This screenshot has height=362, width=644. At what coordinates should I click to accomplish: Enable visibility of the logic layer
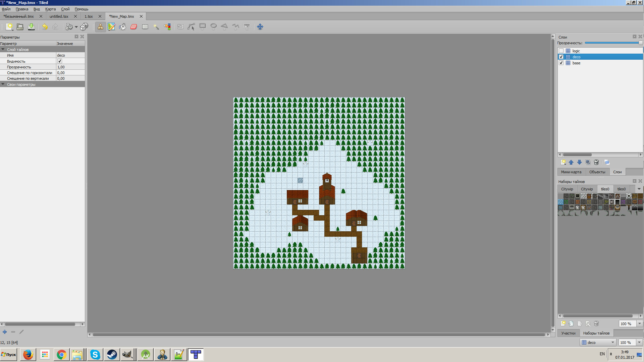[561, 51]
